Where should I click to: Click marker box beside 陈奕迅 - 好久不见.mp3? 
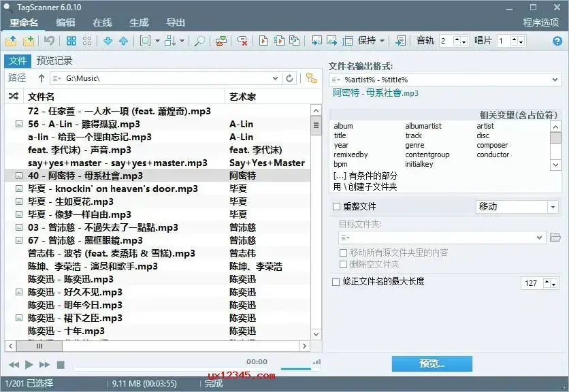tap(19, 292)
